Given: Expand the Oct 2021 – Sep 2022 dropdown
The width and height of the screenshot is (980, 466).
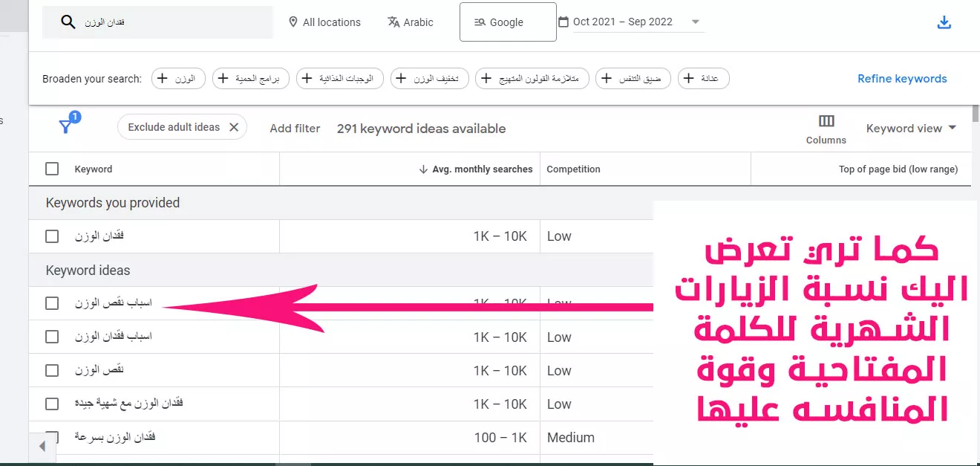Looking at the screenshot, I should click(696, 22).
